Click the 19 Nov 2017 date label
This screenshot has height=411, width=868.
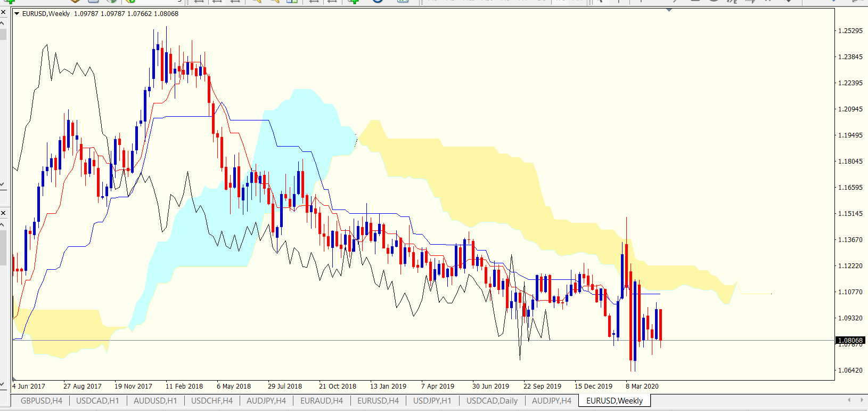(x=134, y=386)
